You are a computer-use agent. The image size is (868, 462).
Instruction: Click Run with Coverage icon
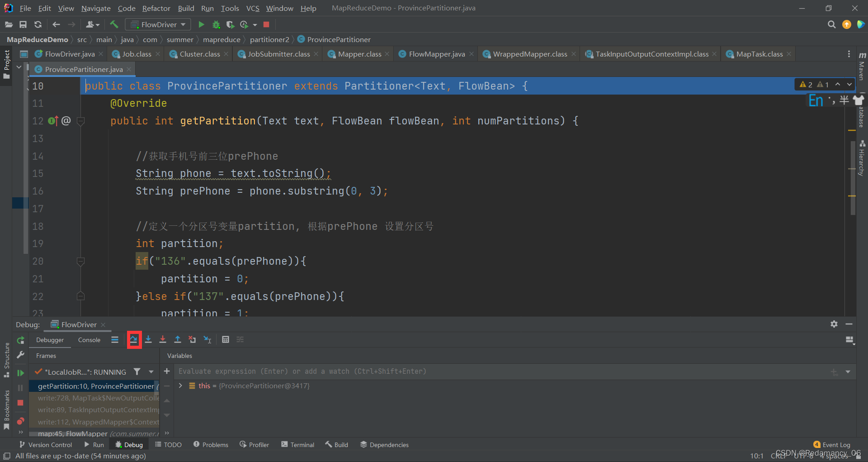coord(230,24)
